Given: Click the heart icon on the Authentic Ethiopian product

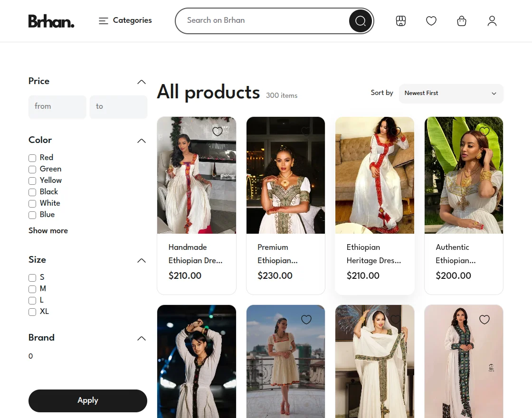Looking at the screenshot, I should (484, 131).
